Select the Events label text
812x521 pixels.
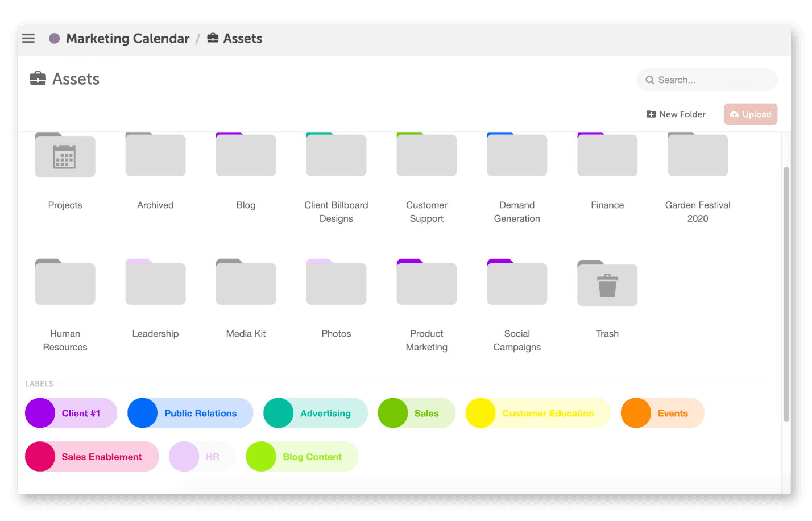pyautogui.click(x=673, y=414)
